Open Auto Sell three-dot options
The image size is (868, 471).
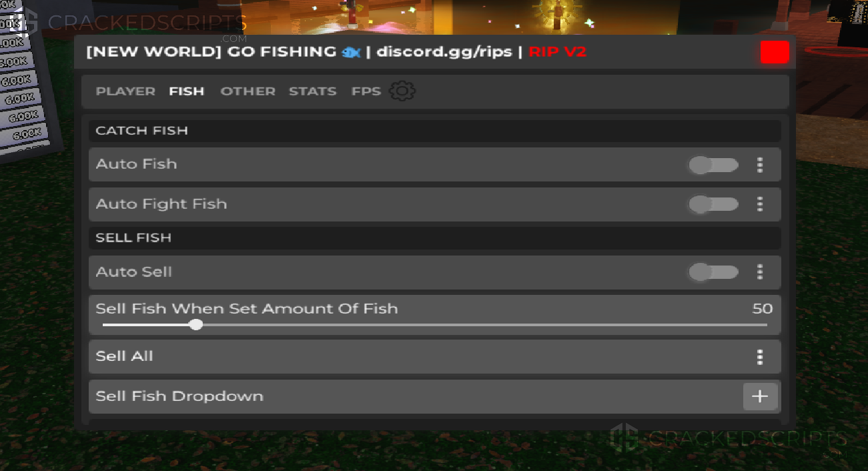[760, 272]
